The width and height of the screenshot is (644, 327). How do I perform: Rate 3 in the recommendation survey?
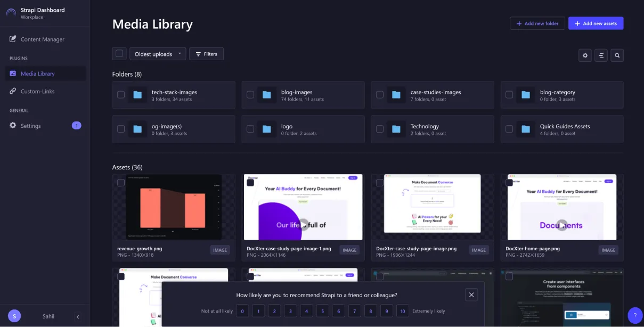coord(290,311)
